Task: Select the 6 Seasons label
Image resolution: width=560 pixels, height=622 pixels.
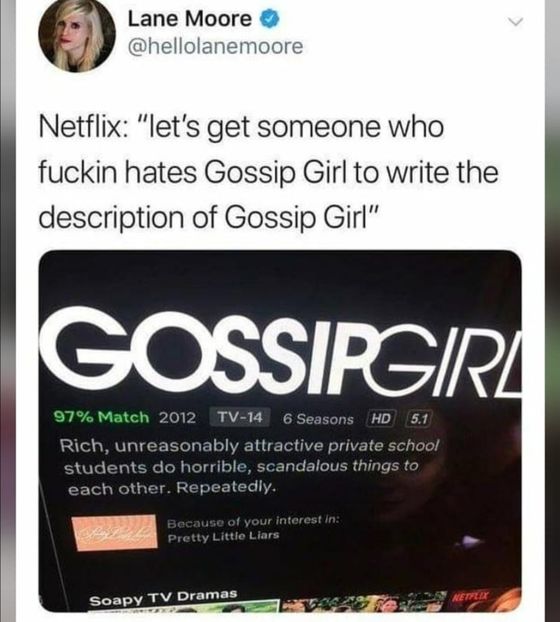Action: (x=318, y=419)
